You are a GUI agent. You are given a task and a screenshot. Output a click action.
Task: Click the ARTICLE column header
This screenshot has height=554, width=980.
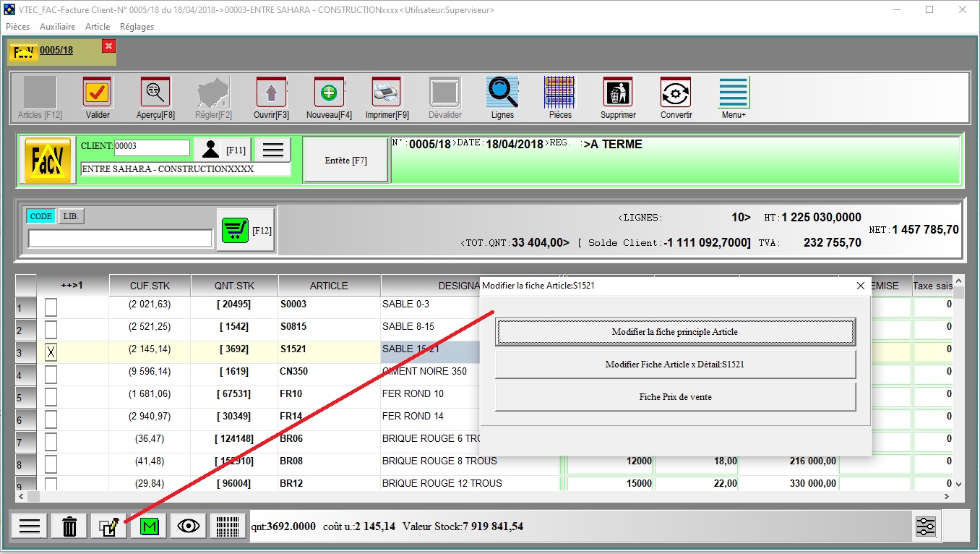click(329, 286)
